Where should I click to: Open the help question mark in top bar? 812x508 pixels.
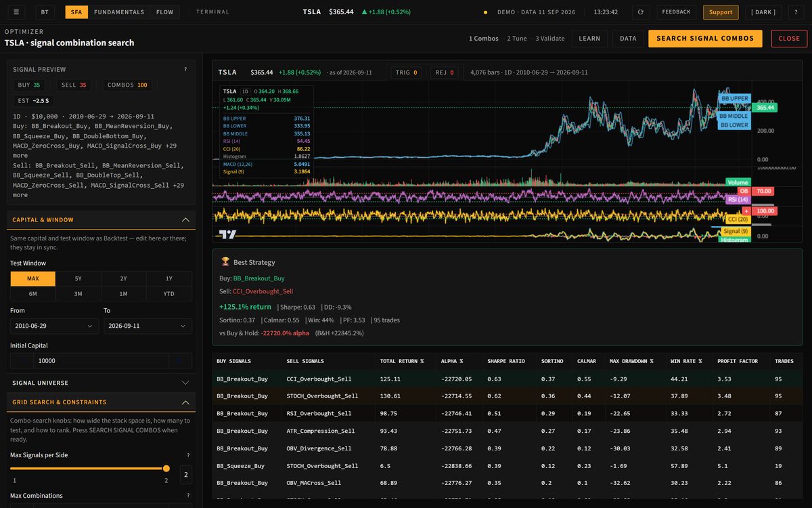(796, 12)
